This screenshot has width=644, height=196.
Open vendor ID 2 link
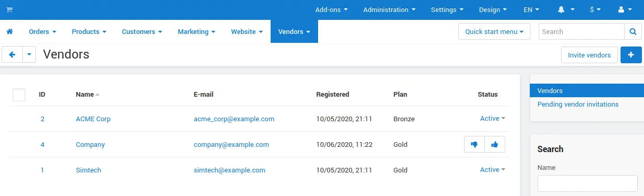42,119
